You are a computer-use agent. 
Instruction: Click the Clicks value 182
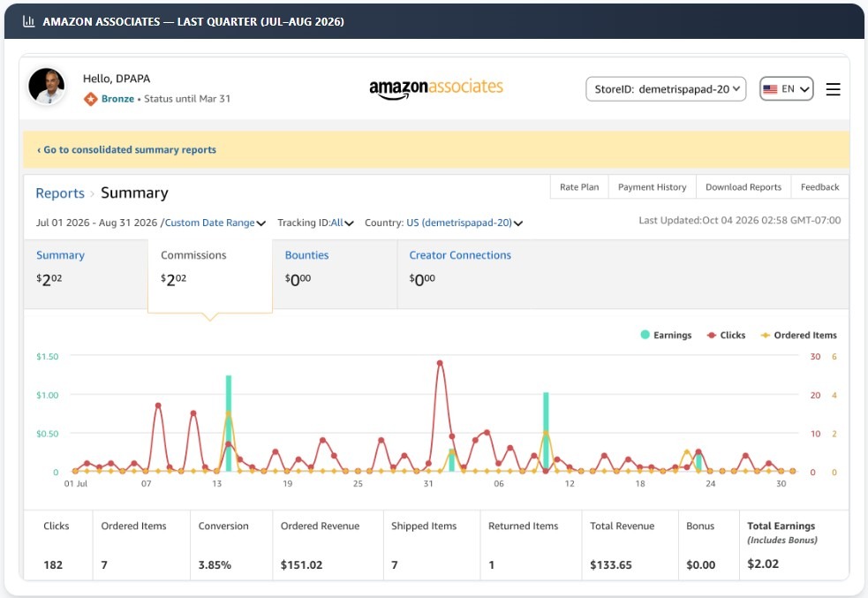(x=53, y=564)
